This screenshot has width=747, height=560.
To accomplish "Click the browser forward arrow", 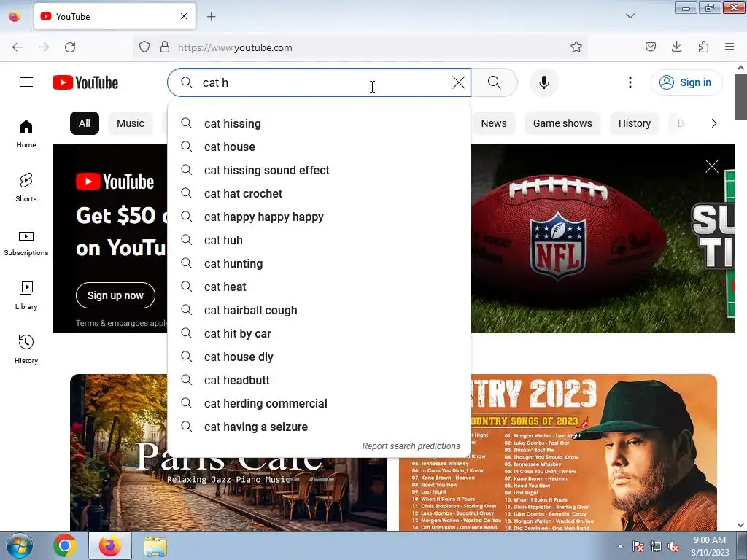I will pos(44,47).
